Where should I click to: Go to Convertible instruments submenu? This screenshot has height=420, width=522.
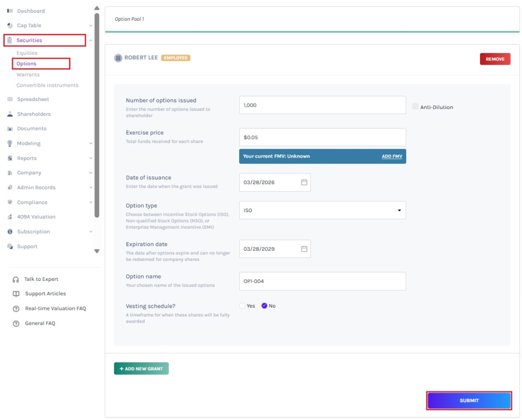tap(47, 86)
